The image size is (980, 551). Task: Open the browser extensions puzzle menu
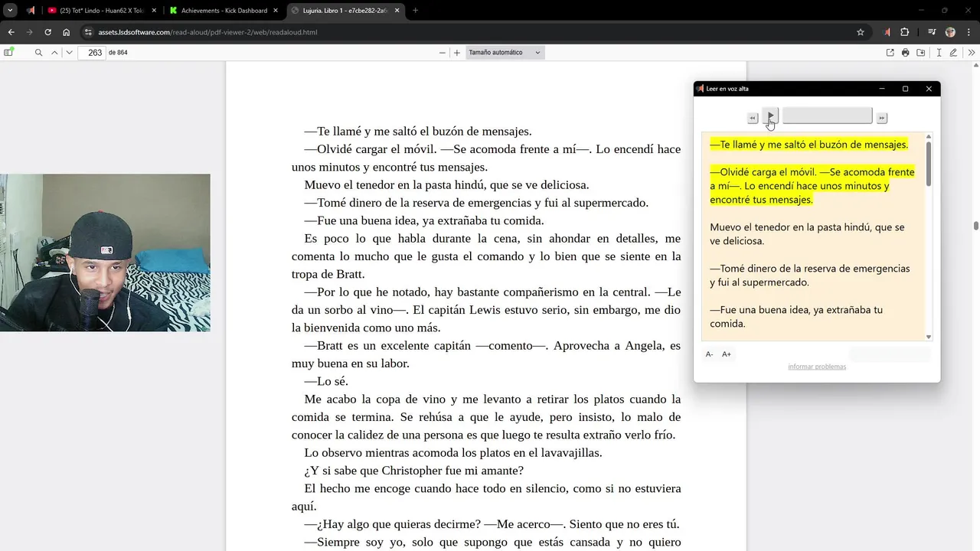tap(905, 32)
